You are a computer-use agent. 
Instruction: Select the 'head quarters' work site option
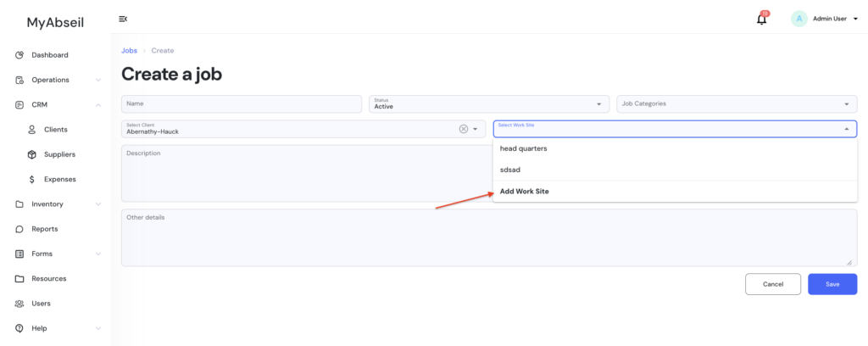pos(523,148)
